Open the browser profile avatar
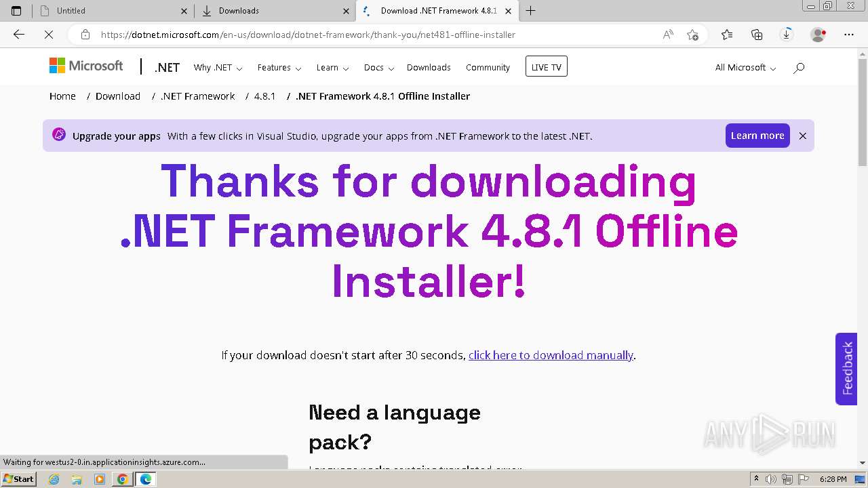The width and height of the screenshot is (868, 488). (818, 35)
